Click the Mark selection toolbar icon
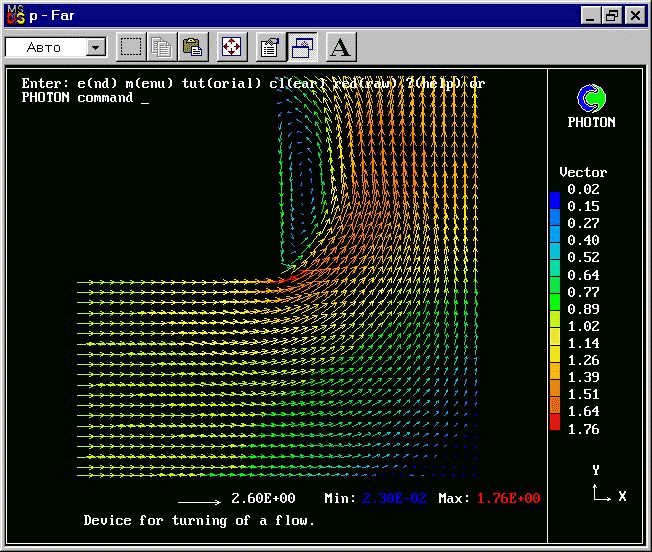 point(131,47)
